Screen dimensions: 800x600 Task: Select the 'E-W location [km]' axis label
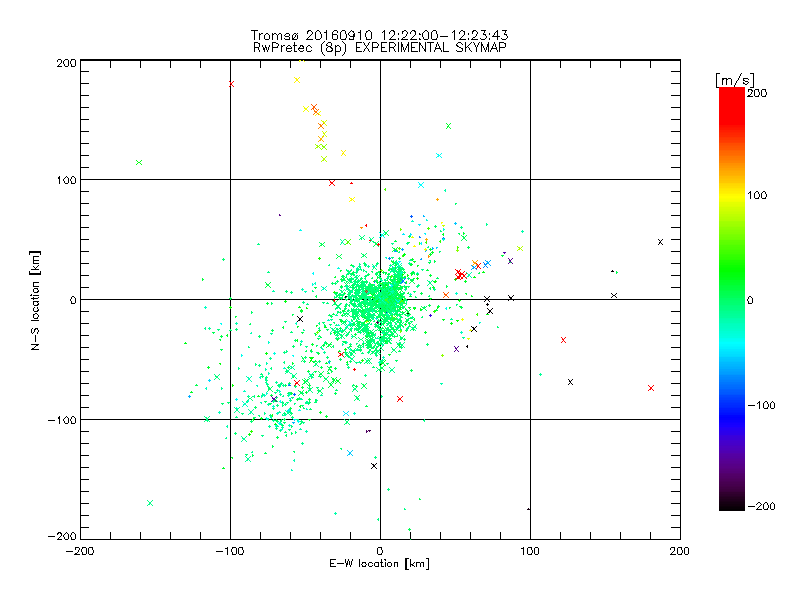click(x=379, y=563)
